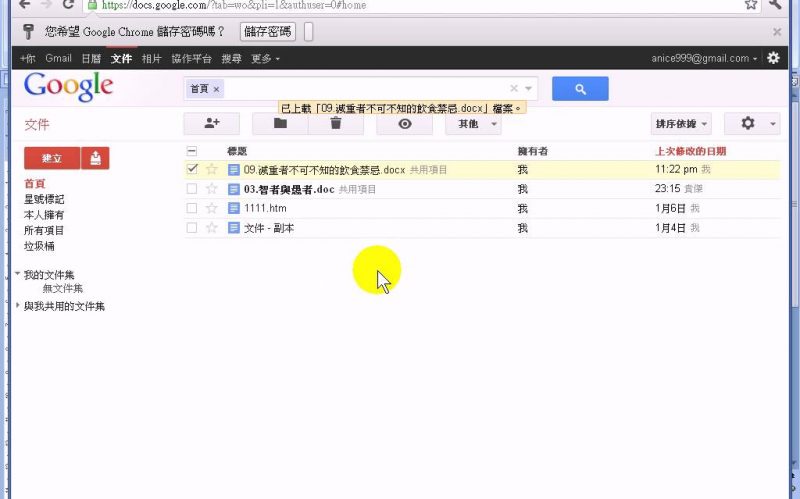Open 星號標記 in the left sidebar

point(44,199)
